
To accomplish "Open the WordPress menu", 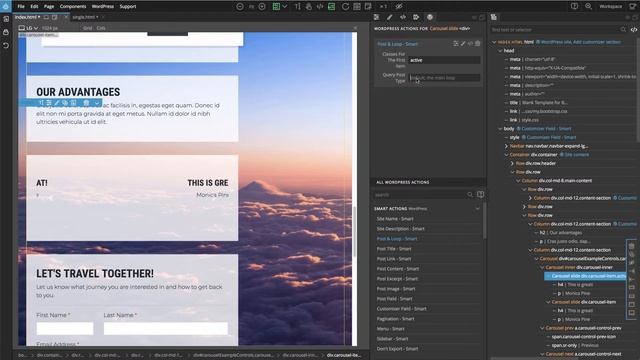I will [x=102, y=7].
